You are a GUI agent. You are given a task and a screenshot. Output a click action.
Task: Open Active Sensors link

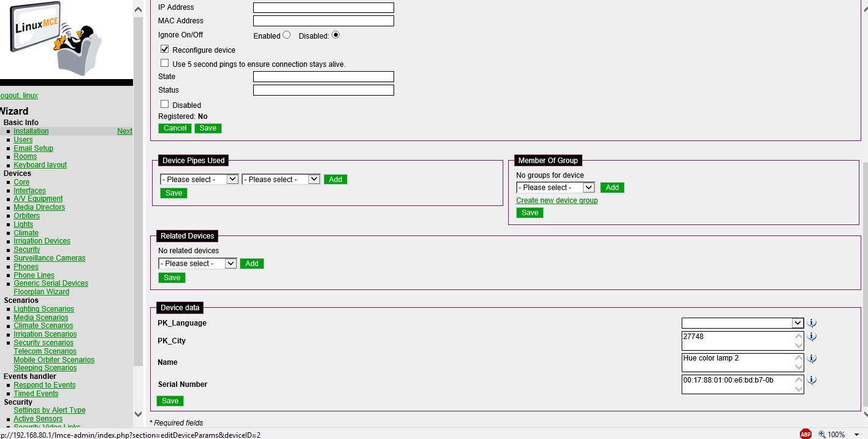(x=38, y=419)
